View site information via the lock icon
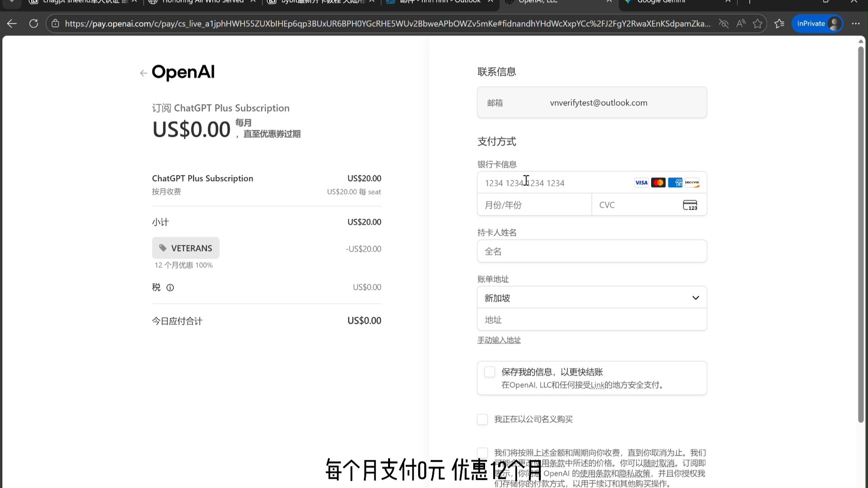This screenshot has width=868, height=488. (x=55, y=23)
